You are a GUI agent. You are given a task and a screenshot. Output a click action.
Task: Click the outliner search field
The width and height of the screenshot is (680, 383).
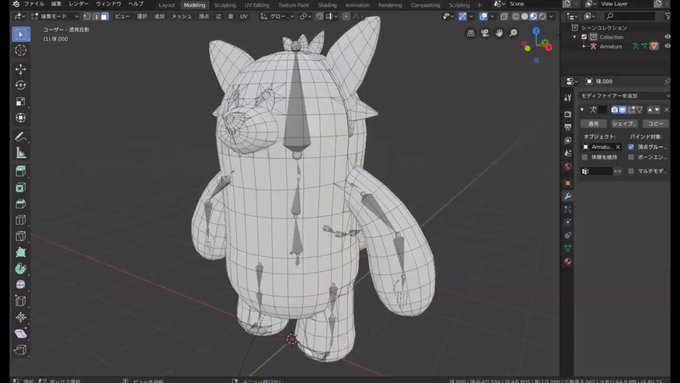tap(630, 16)
